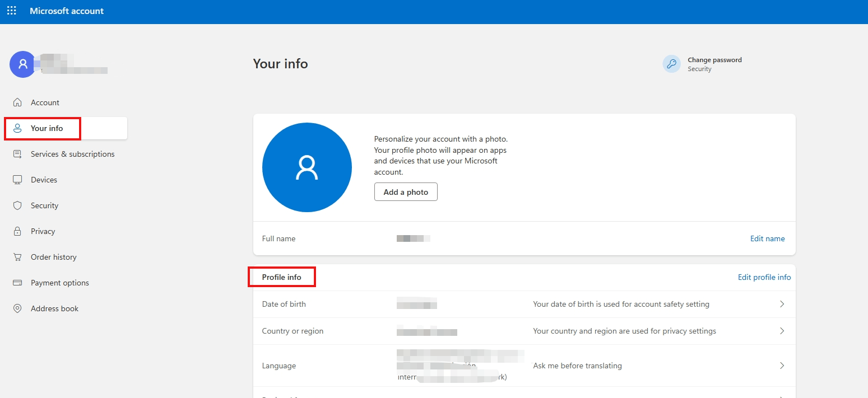
Task: Click the Address book location pin icon
Action: (17, 308)
